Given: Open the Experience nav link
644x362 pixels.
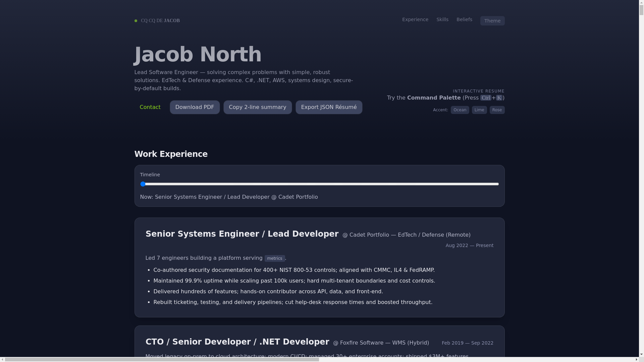Looking at the screenshot, I should click(x=415, y=19).
